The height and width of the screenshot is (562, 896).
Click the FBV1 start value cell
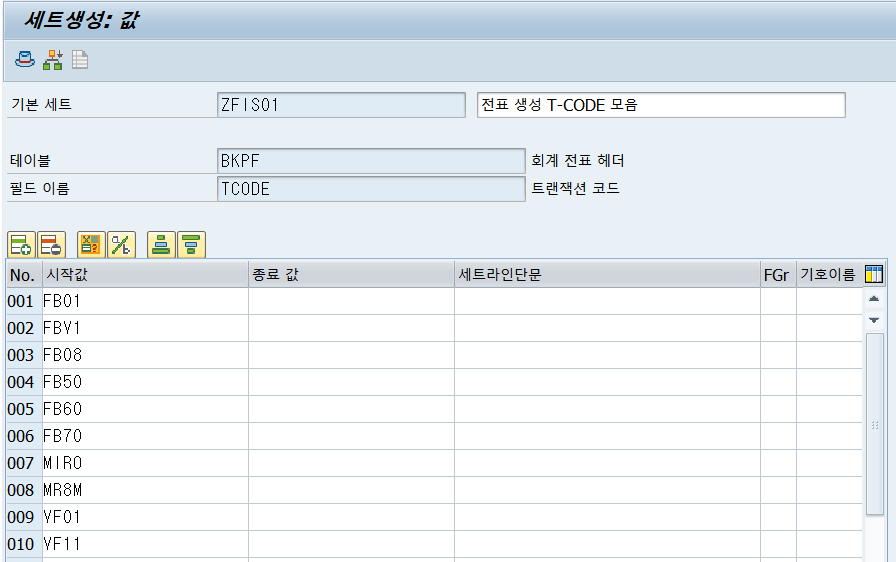point(145,328)
